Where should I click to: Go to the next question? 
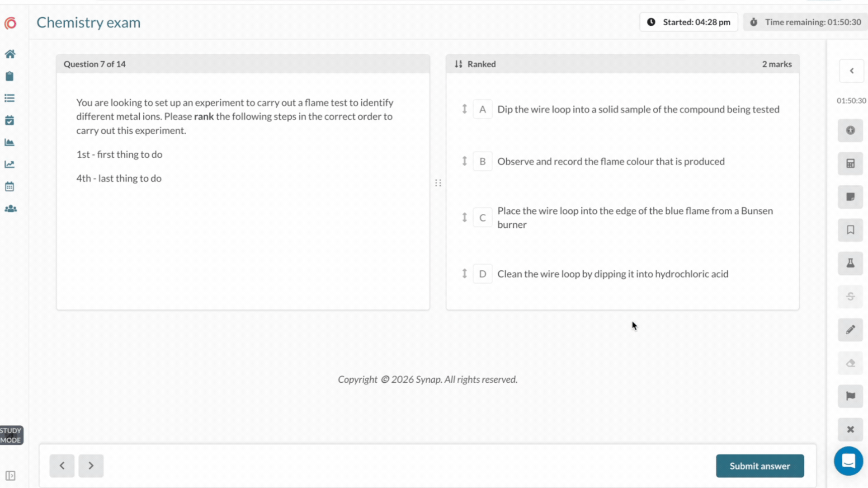point(91,466)
